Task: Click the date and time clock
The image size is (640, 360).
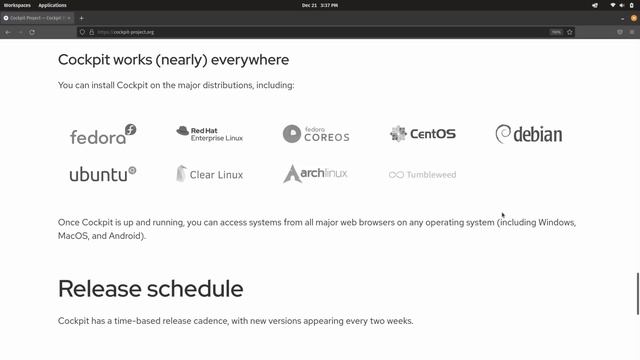Action: pos(320,5)
